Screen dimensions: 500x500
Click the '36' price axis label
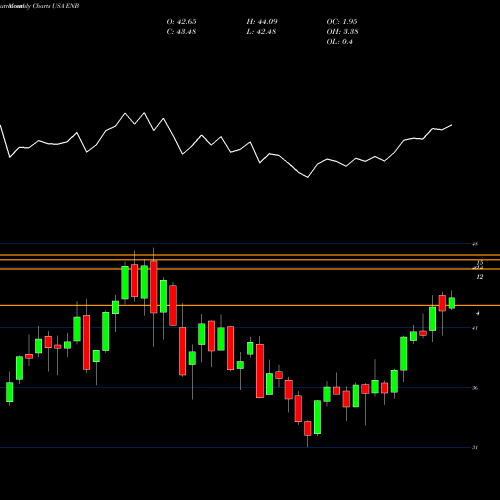(475, 388)
